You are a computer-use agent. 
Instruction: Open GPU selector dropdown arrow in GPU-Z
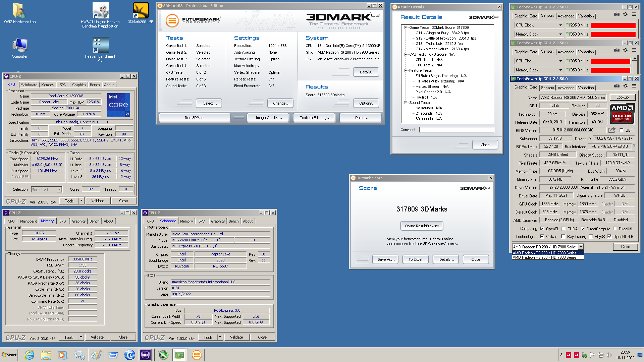581,247
